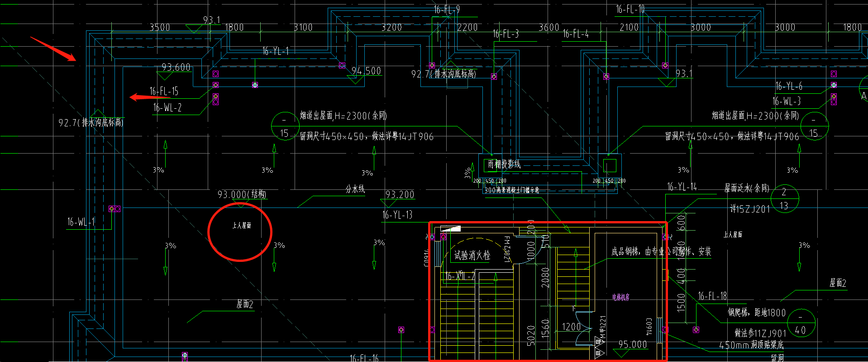Select the 钢爬梯，距地1800 annotation

coord(757,312)
